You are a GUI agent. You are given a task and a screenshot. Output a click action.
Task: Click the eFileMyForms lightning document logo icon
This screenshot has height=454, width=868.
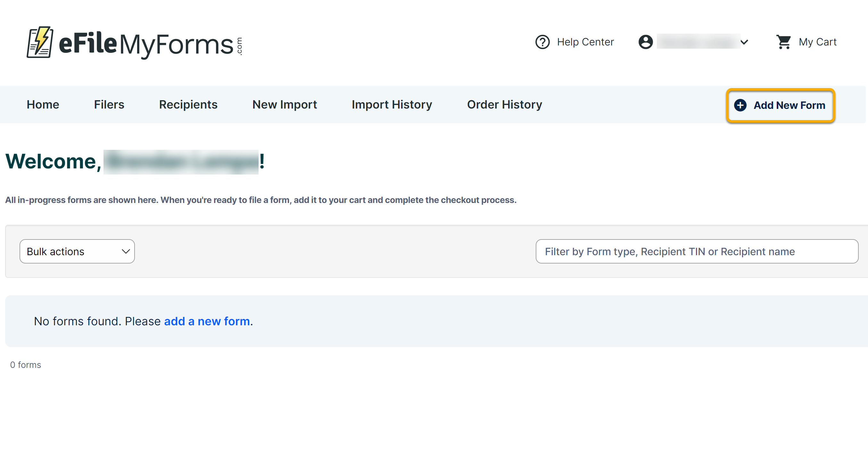pyautogui.click(x=40, y=43)
